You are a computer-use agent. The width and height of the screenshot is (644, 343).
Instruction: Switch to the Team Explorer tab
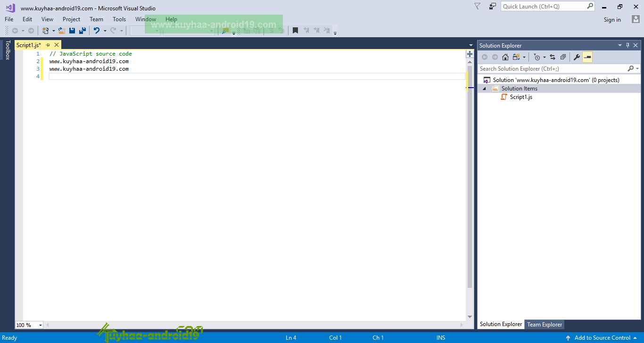pos(545,324)
